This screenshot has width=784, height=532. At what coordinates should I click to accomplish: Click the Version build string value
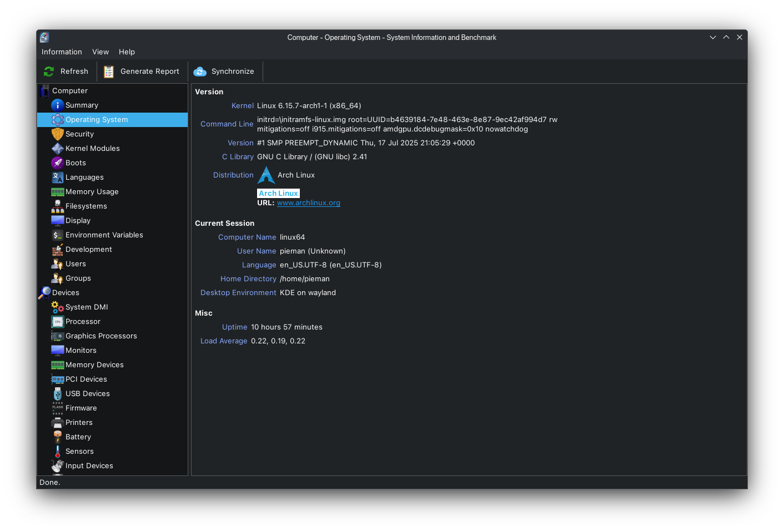366,143
